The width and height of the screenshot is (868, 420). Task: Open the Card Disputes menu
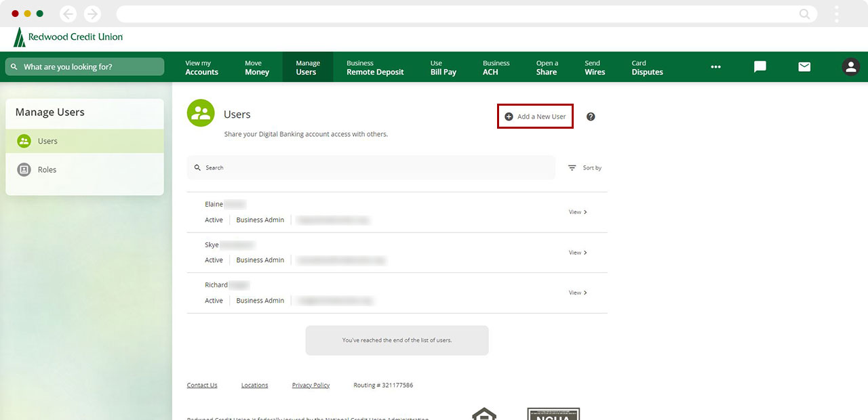[647, 68]
